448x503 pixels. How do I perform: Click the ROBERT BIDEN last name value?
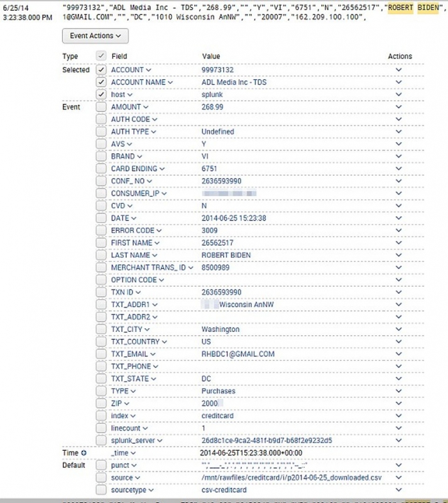pyautogui.click(x=226, y=255)
